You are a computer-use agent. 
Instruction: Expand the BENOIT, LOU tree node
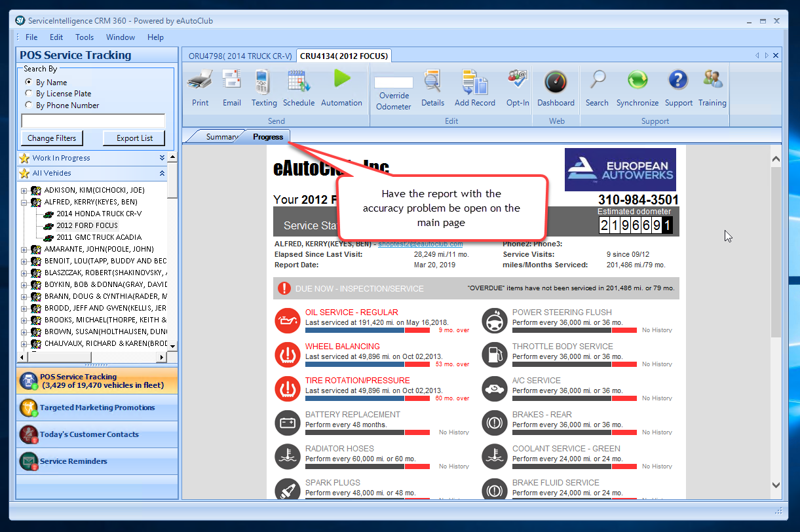(x=24, y=261)
